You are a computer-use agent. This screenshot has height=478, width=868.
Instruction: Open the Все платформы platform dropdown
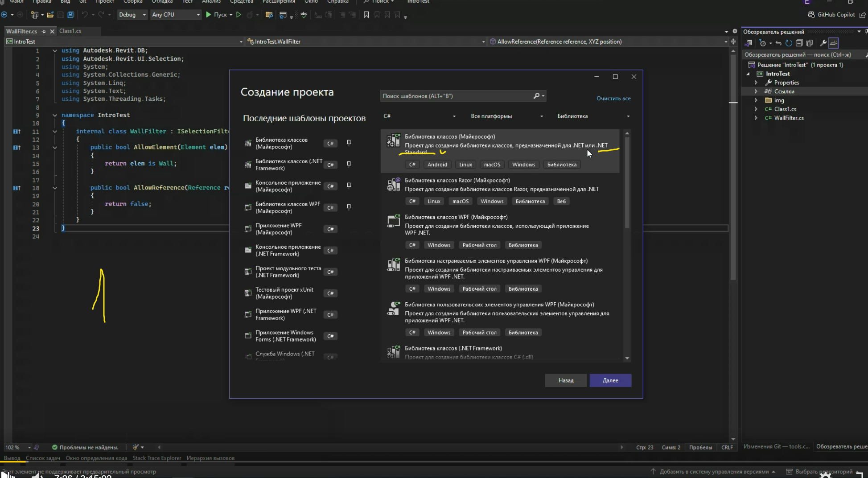click(x=506, y=116)
